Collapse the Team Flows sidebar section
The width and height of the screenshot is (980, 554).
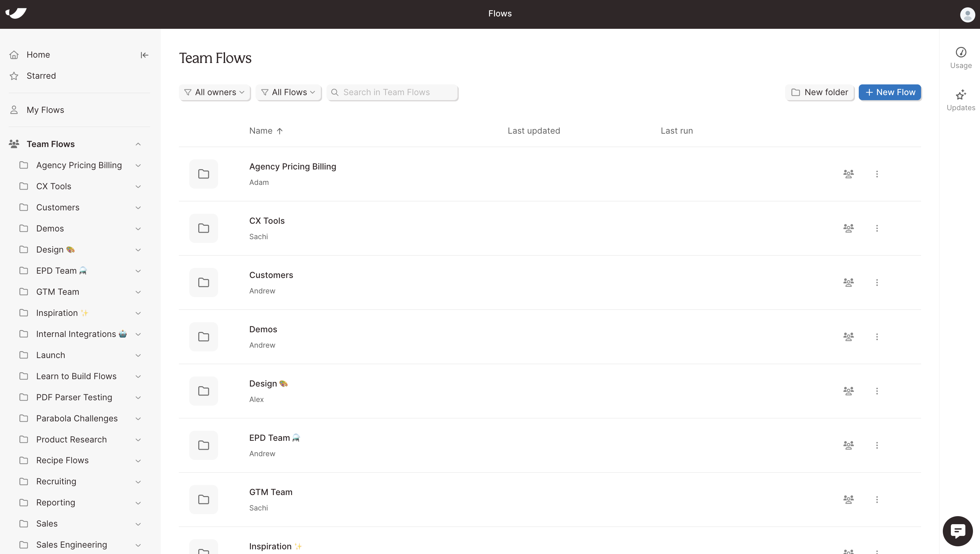(138, 144)
